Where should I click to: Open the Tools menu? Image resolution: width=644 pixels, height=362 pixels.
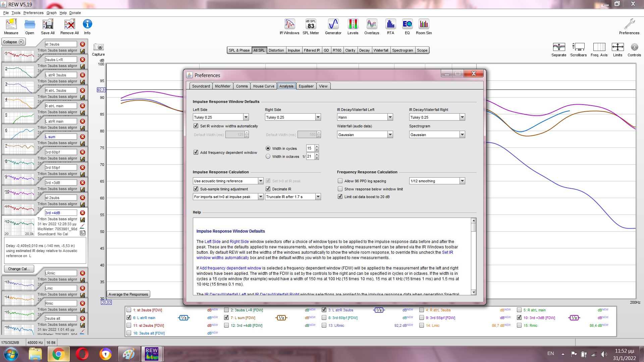[x=16, y=13]
